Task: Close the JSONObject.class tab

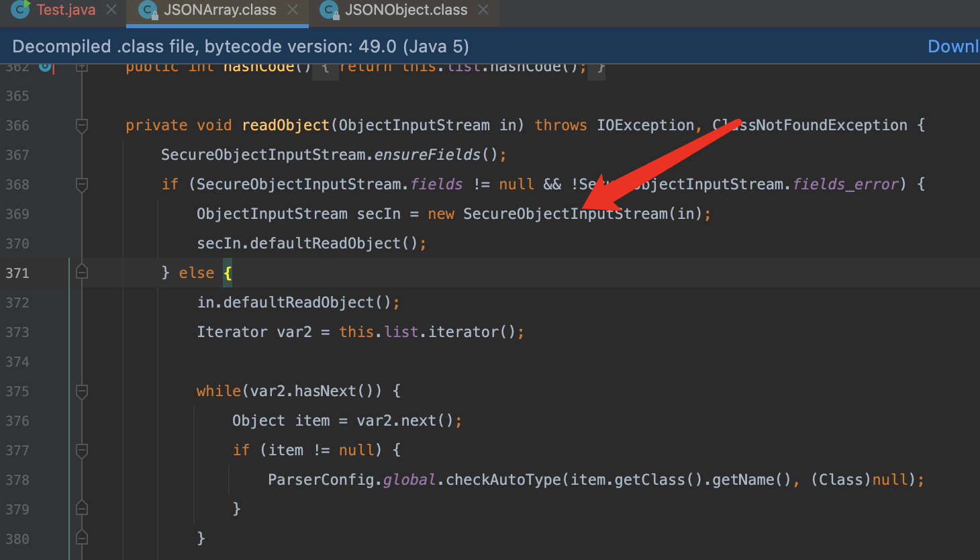Action: pos(483,10)
